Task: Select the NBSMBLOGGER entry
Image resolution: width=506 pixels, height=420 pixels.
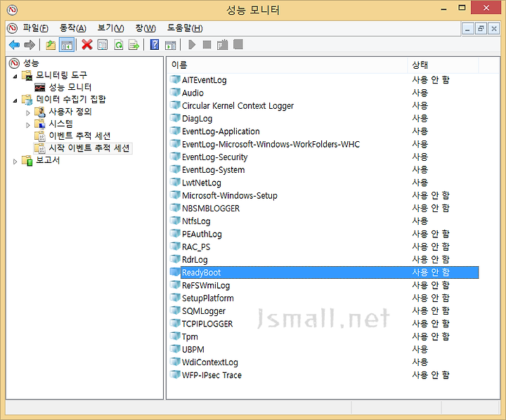Action: (x=211, y=209)
